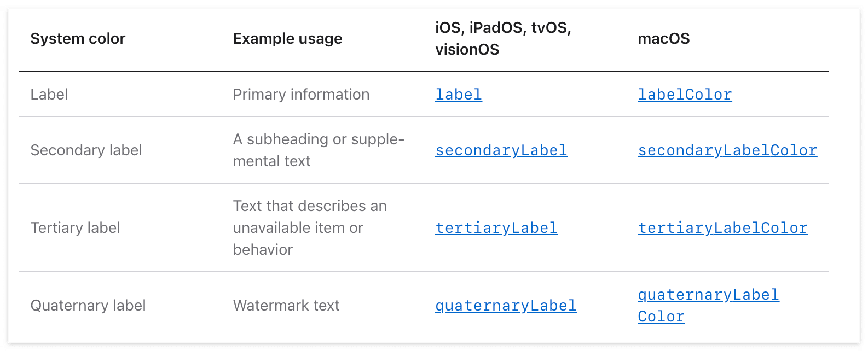Select the Tertiary label cell

pyautogui.click(x=75, y=228)
